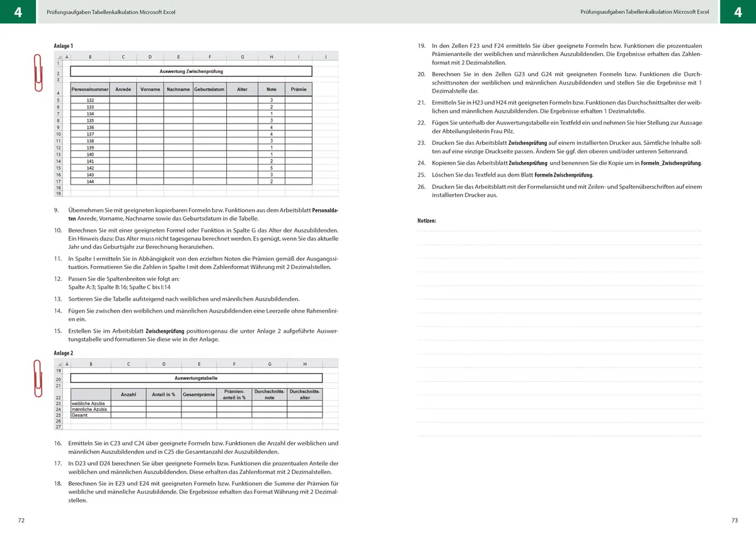Select the cell containing Personalnummer 132
This screenshot has width=756, height=535.
pos(90,100)
